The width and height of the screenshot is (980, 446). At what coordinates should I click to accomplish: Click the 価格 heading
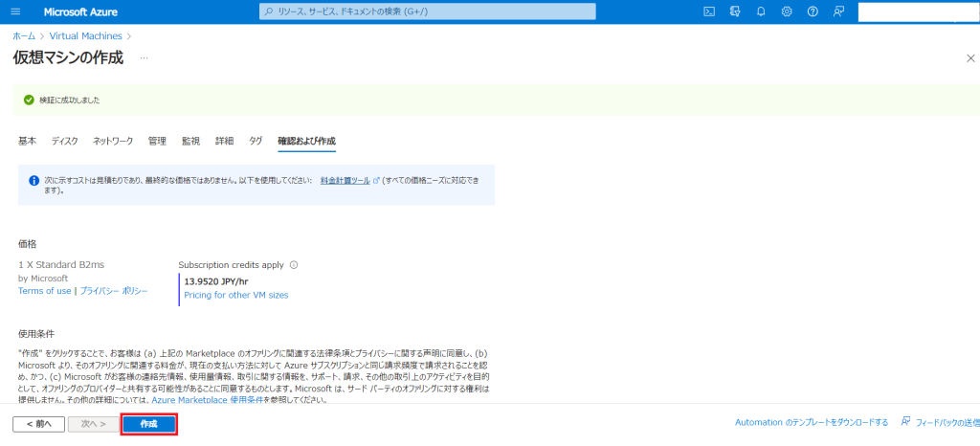[x=27, y=244]
